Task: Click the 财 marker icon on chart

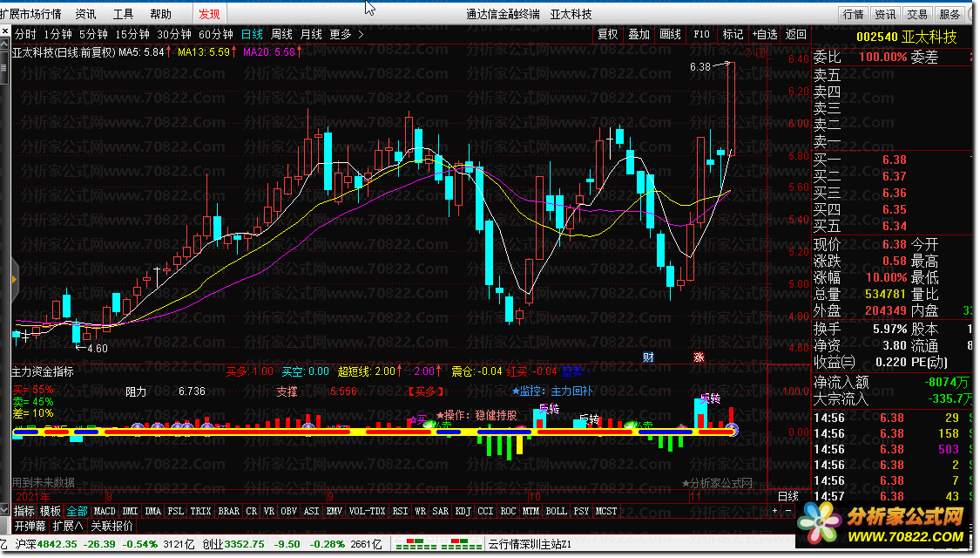Action: [x=648, y=357]
